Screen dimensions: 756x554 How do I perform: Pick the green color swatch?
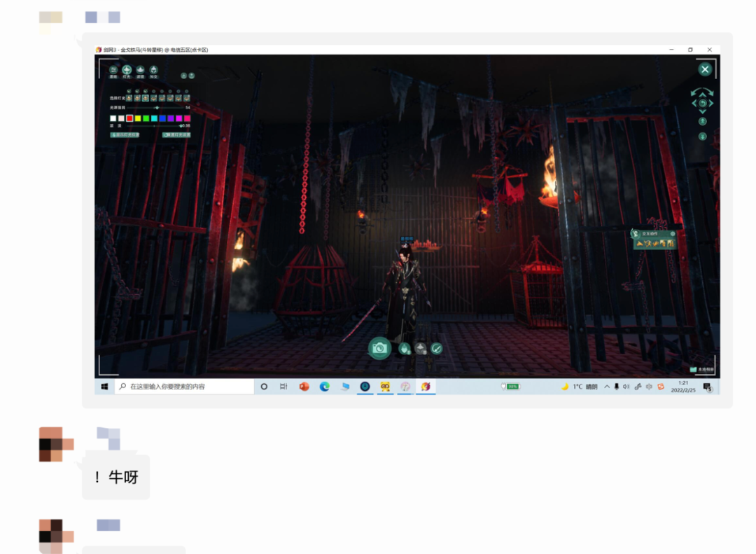[x=146, y=118]
